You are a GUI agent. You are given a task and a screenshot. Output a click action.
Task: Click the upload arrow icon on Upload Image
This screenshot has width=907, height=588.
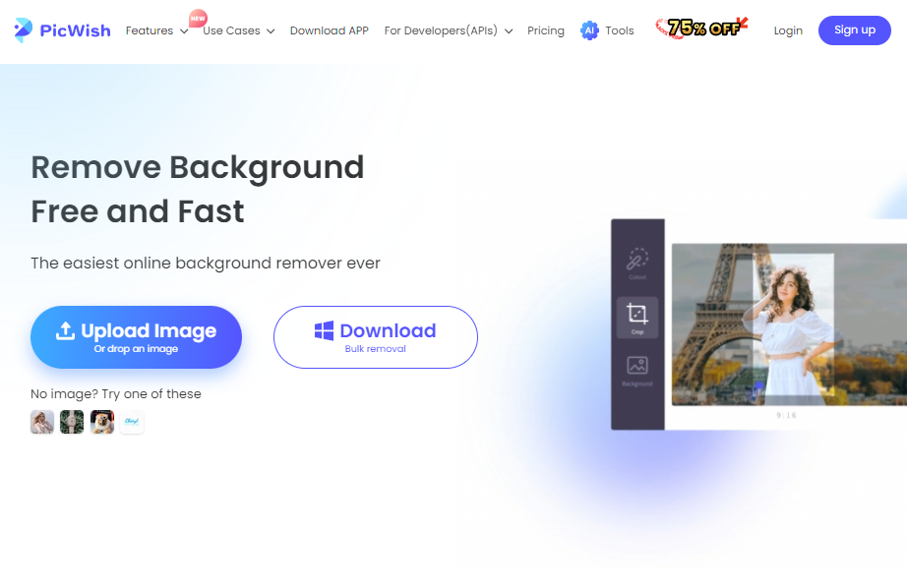(x=65, y=330)
